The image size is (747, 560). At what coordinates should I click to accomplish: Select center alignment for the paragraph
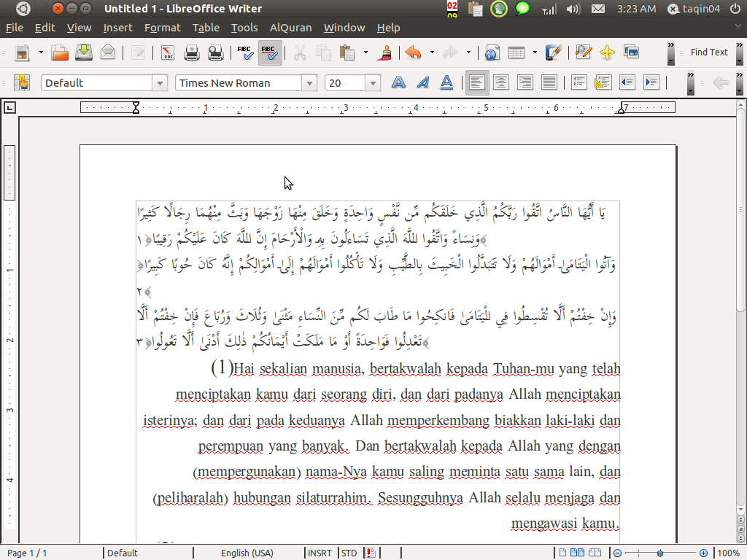click(x=501, y=82)
